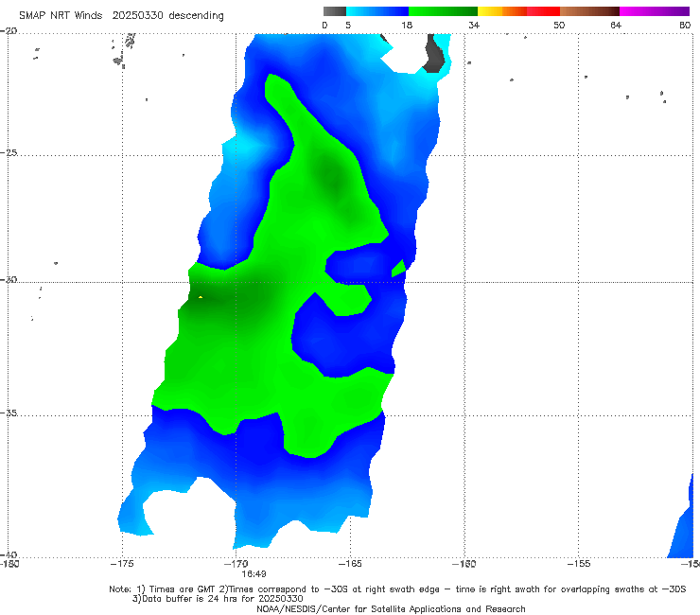Click the -170 longitude axis label
This screenshot has width=700, height=615.
(236, 564)
